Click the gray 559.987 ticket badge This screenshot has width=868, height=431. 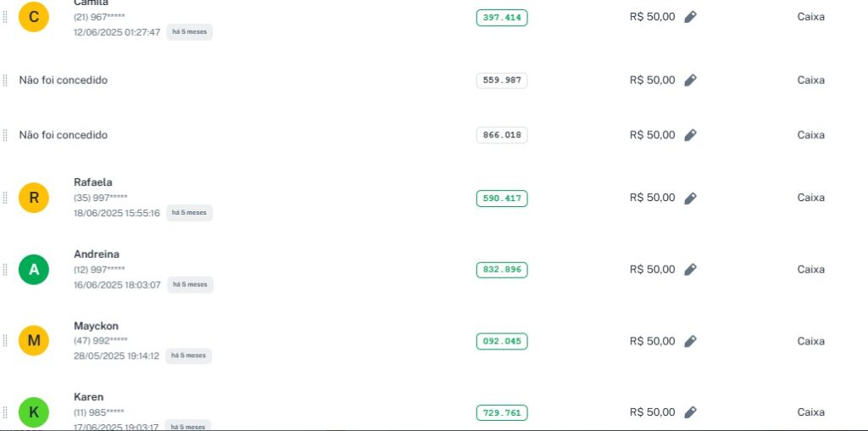point(502,81)
